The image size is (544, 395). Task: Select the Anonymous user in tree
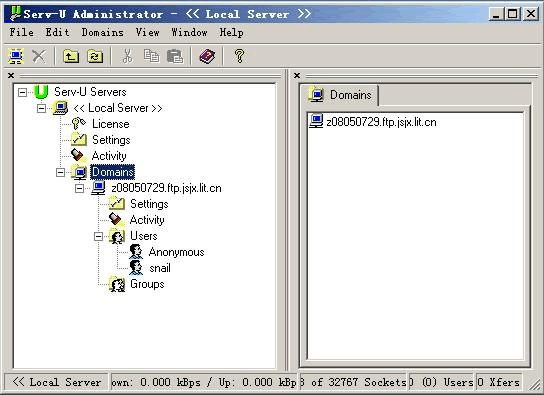tap(176, 252)
